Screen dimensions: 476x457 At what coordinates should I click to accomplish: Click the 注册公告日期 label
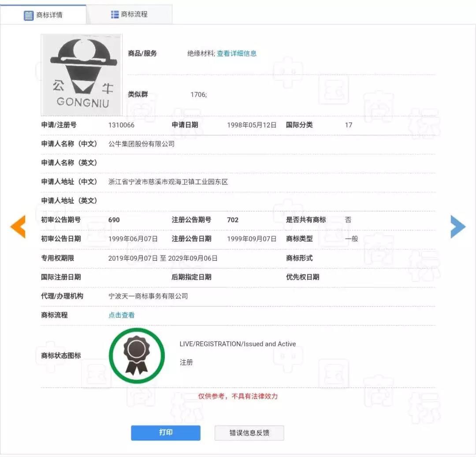coord(192,239)
